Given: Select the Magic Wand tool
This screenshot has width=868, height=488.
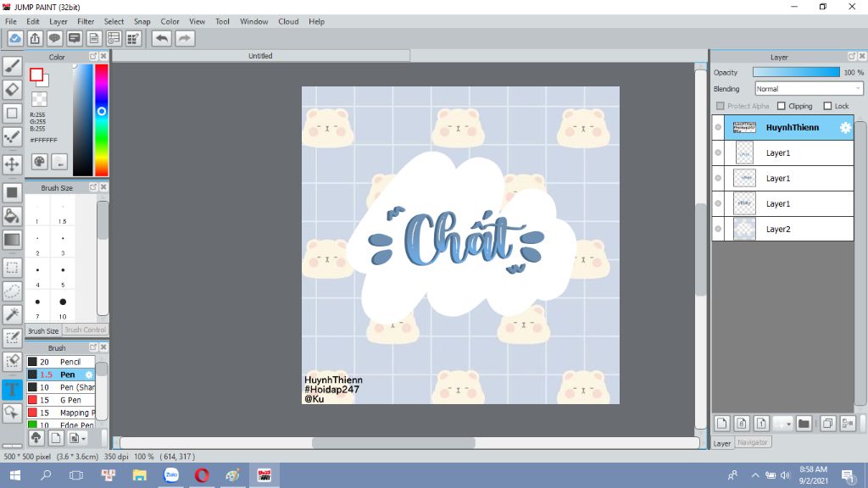Looking at the screenshot, I should [12, 314].
